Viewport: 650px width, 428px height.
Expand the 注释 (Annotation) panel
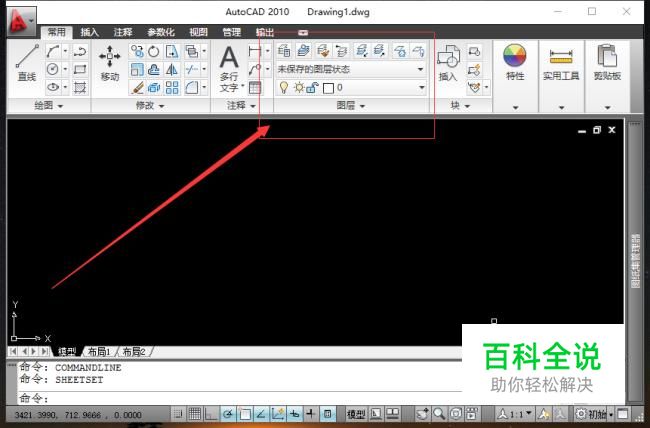click(241, 106)
